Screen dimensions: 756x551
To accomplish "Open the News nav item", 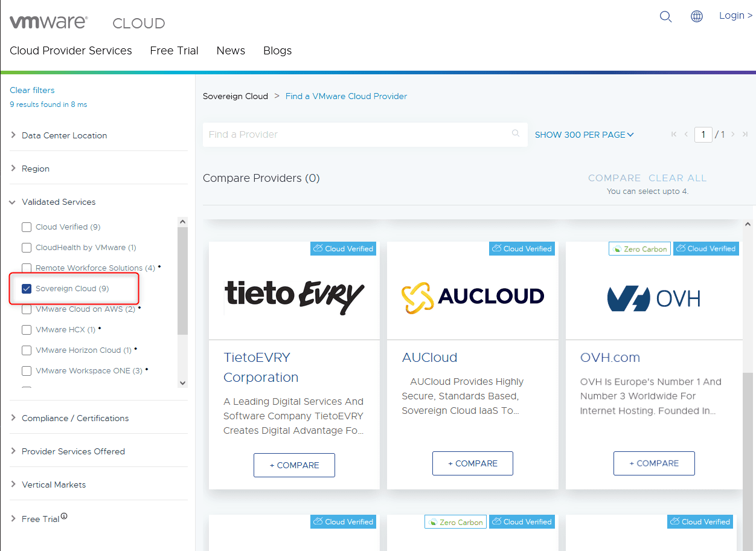I will coord(231,51).
